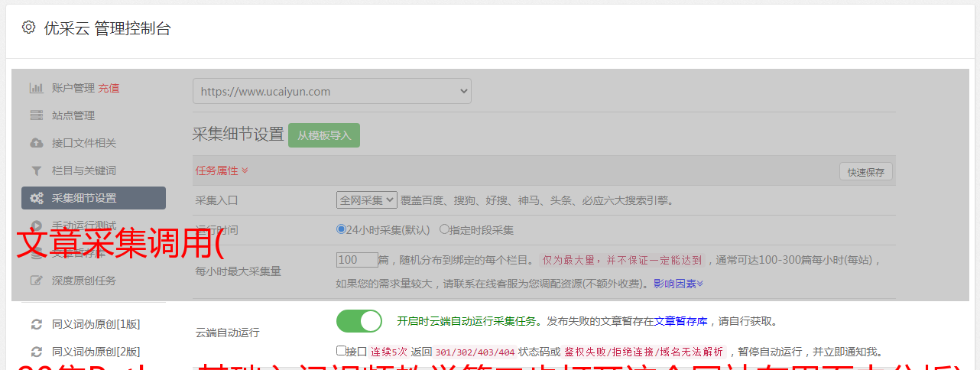Open 栏目与关键词 menu item
The image size is (980, 370).
84,170
